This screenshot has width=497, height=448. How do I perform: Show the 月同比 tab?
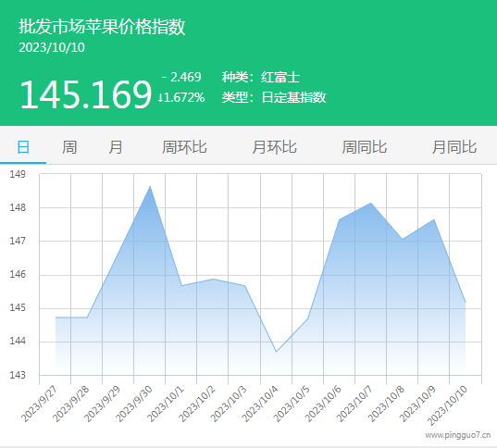[x=454, y=147]
